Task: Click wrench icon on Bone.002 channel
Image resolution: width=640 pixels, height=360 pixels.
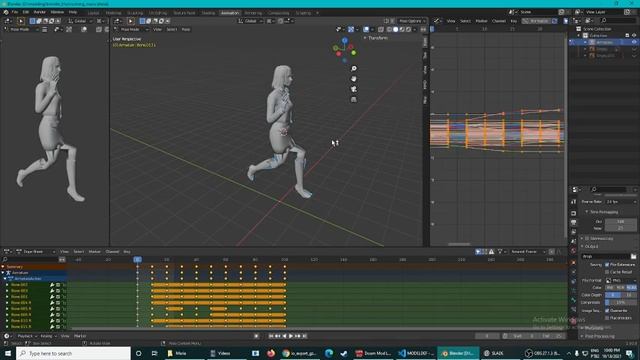Action: click(x=52, y=285)
